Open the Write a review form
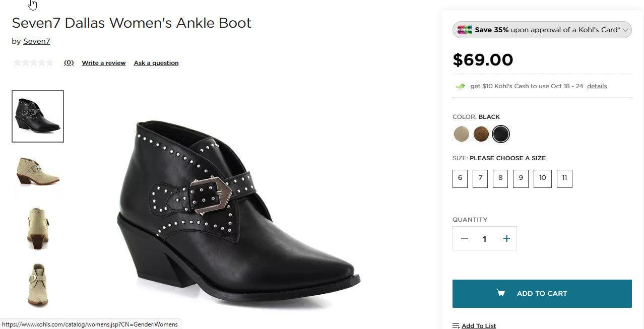 click(x=103, y=62)
